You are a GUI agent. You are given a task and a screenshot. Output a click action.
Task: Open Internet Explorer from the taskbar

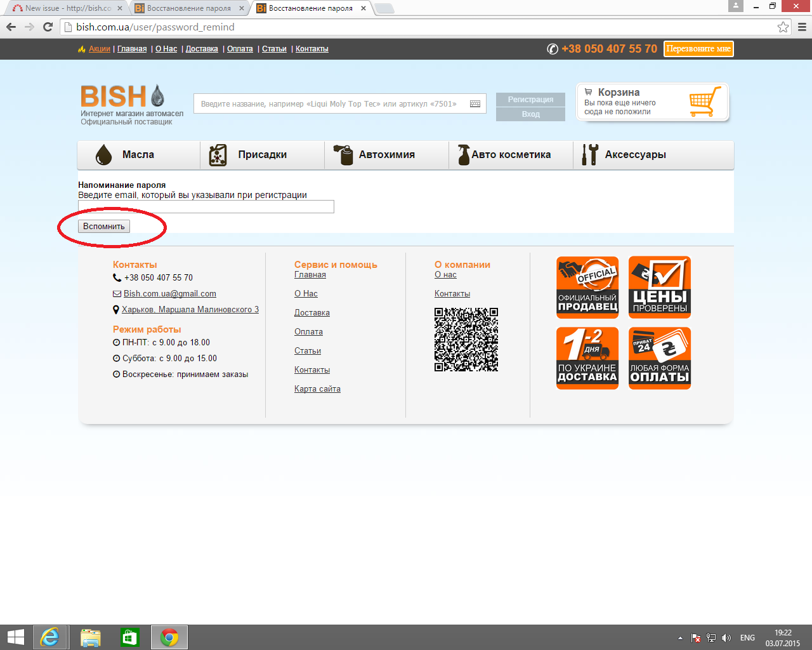(x=49, y=637)
